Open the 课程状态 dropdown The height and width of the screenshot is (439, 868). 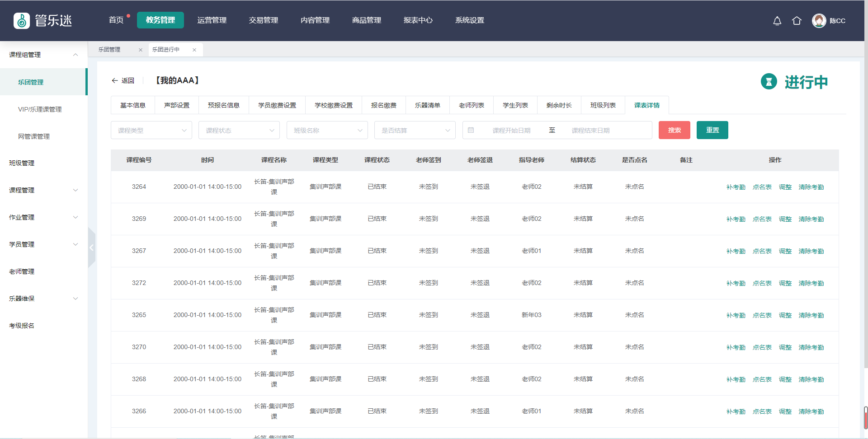point(239,130)
